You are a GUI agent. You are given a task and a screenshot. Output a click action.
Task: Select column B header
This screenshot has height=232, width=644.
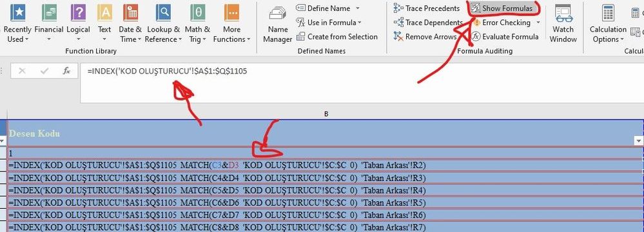(x=326, y=114)
